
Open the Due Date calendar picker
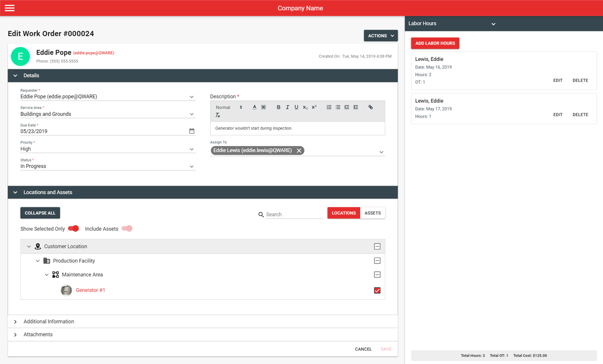coord(192,131)
